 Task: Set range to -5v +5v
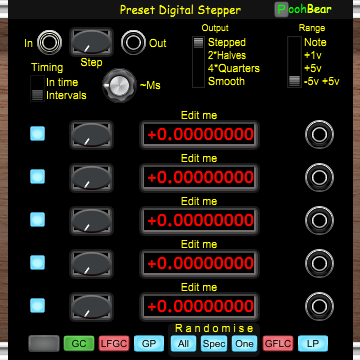(321, 81)
